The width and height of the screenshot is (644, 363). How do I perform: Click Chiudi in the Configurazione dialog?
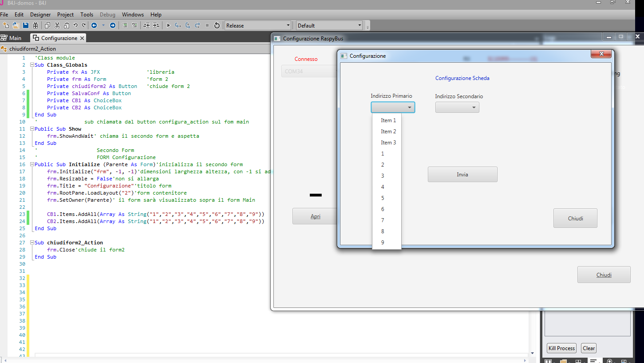(x=575, y=218)
